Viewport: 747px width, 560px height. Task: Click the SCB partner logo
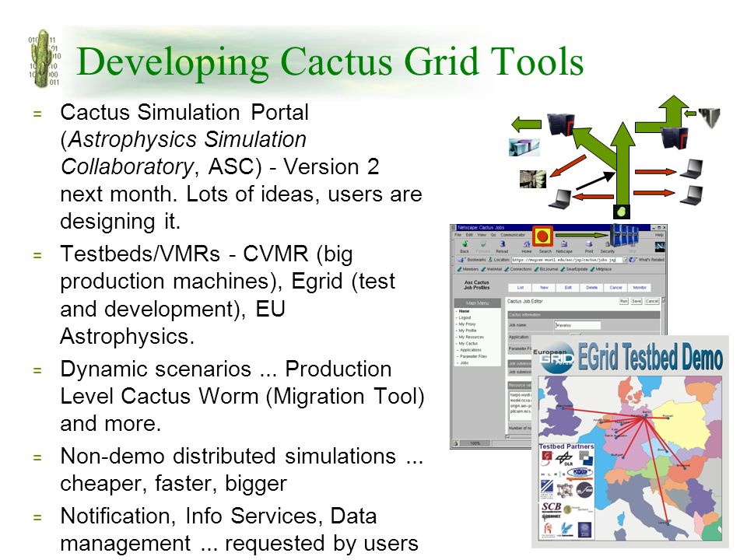551,506
